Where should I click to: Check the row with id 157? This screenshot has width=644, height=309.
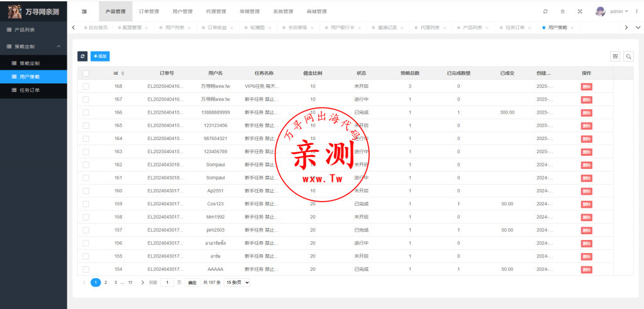[86, 230]
